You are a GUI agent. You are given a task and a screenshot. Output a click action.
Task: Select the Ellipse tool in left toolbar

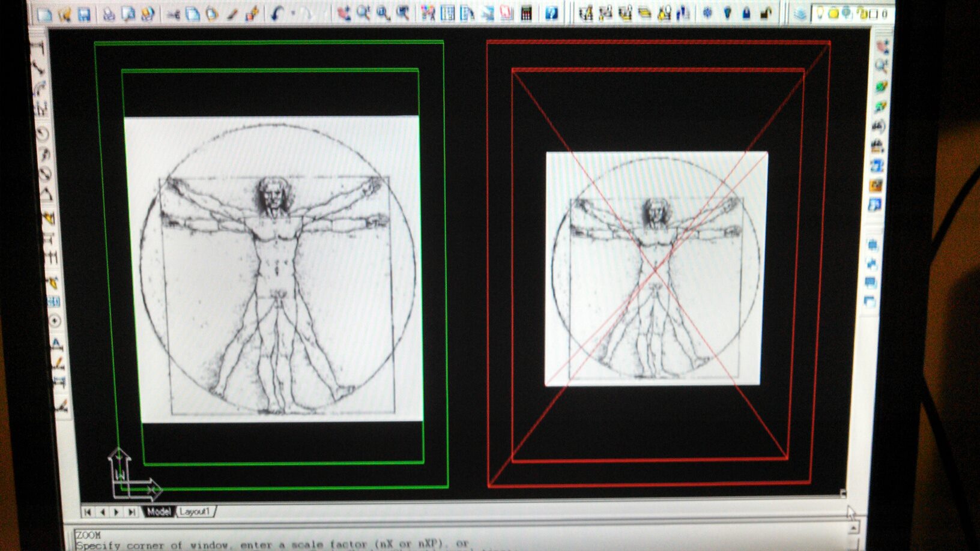[x=45, y=174]
